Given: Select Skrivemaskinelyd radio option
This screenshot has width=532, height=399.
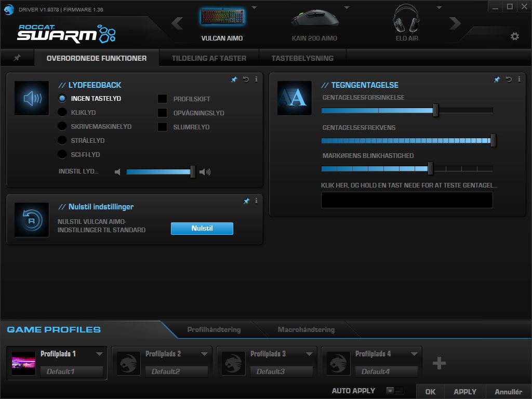Looking at the screenshot, I should (x=62, y=126).
